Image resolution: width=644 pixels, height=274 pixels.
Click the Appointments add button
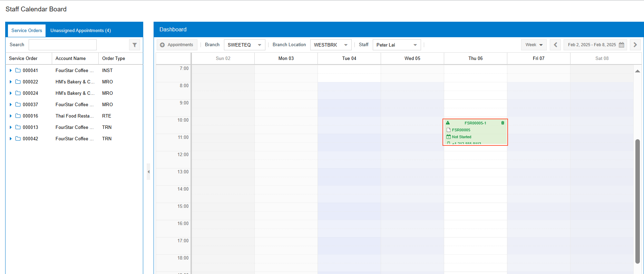pos(177,45)
